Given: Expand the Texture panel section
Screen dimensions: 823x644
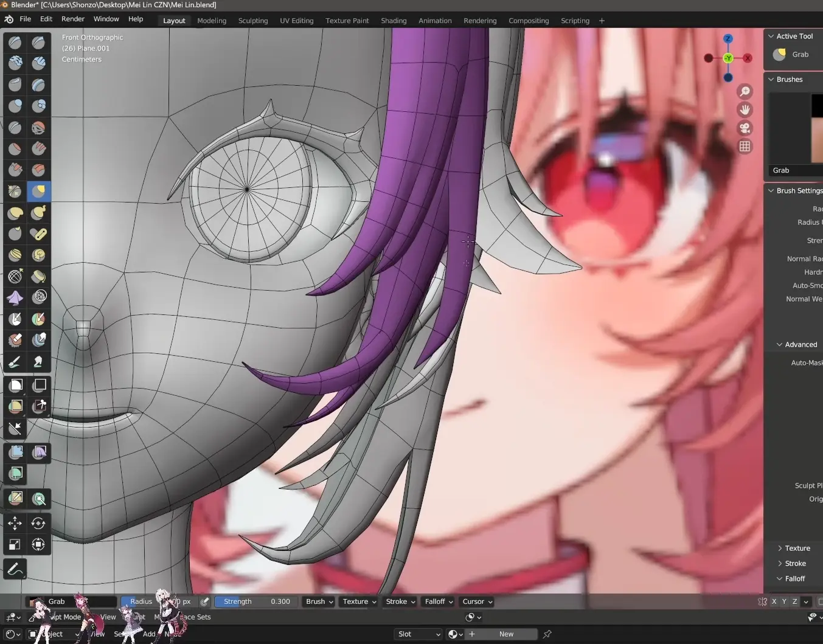Looking at the screenshot, I should pos(797,549).
